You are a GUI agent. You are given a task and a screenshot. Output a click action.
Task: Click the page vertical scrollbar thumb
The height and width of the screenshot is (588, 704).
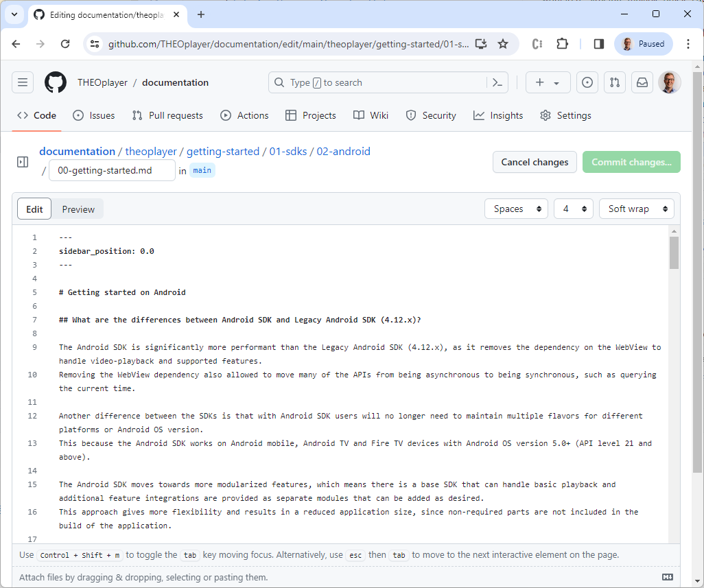[697, 272]
